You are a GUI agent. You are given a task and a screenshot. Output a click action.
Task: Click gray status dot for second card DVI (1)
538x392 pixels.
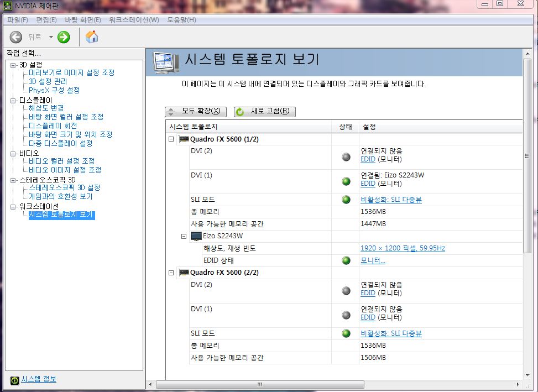point(346,315)
